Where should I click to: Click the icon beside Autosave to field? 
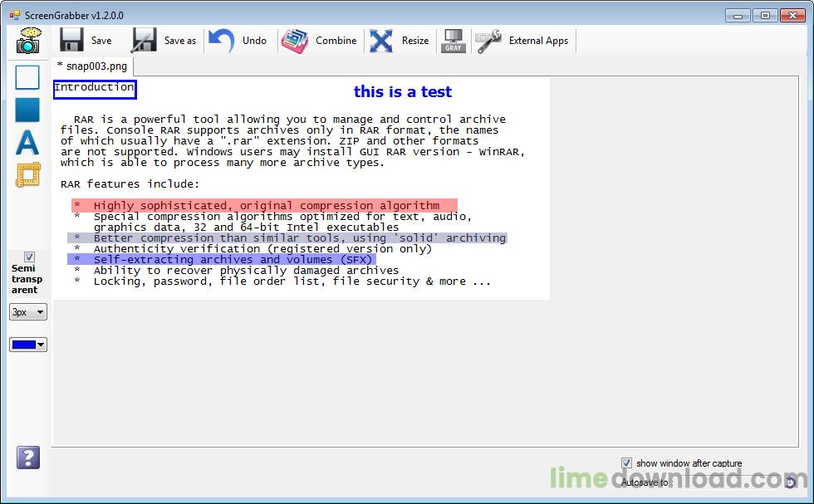(790, 482)
